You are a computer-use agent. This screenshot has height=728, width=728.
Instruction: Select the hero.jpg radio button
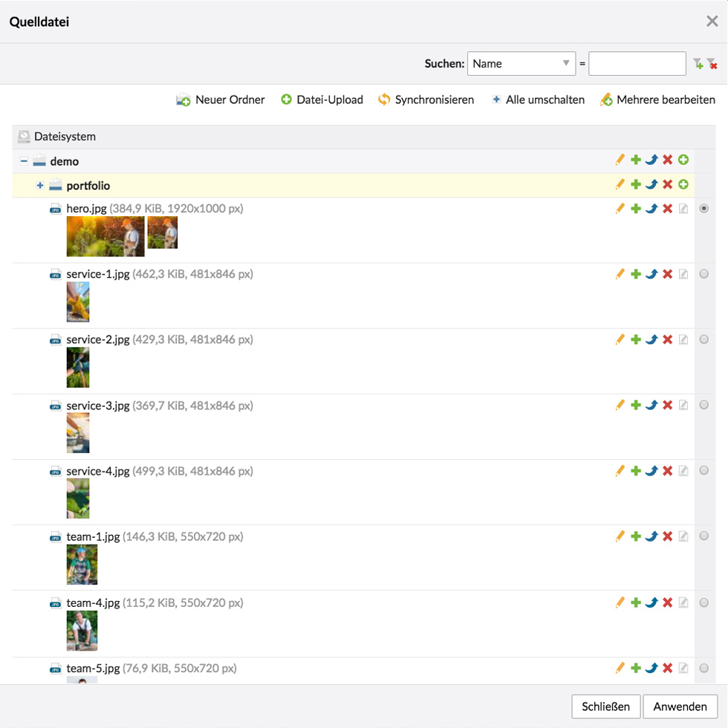tap(704, 209)
